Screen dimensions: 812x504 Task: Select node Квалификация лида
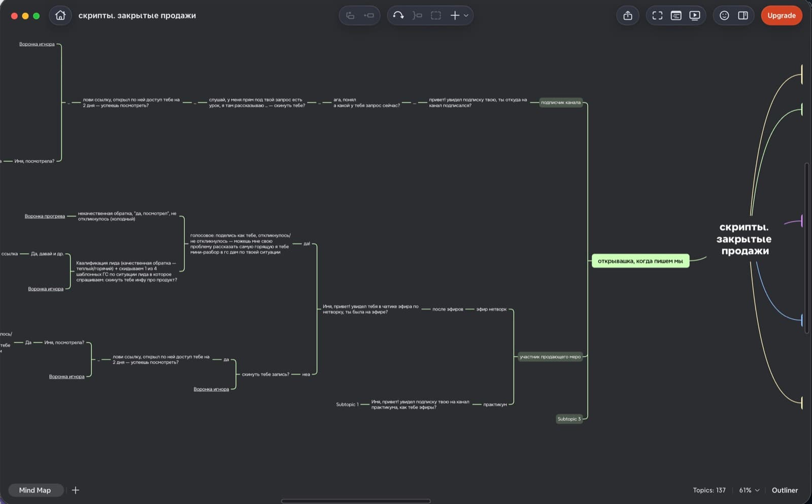click(126, 272)
